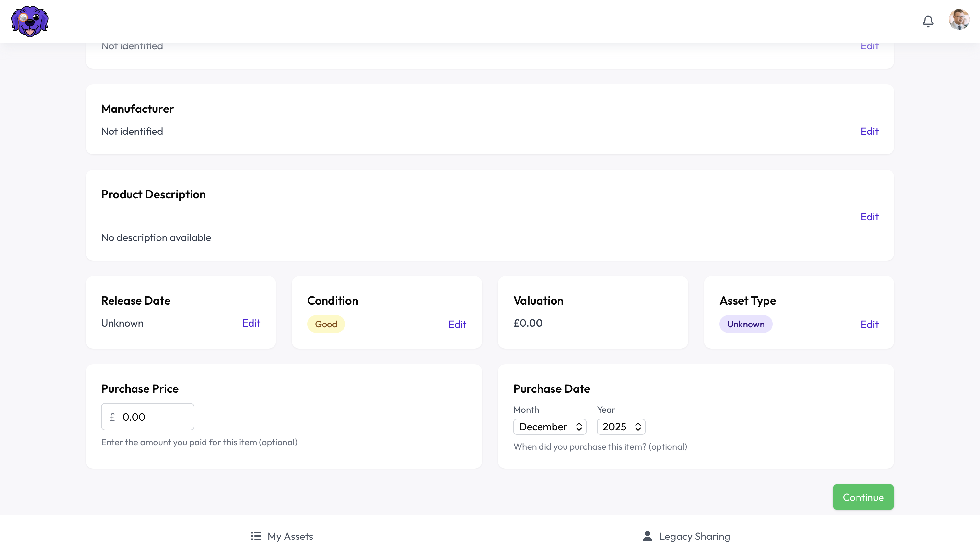Click the year stepper arrows next to 2025

[638, 426]
